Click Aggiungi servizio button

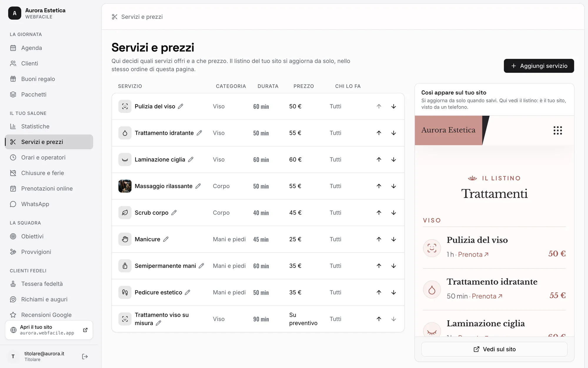click(x=539, y=66)
